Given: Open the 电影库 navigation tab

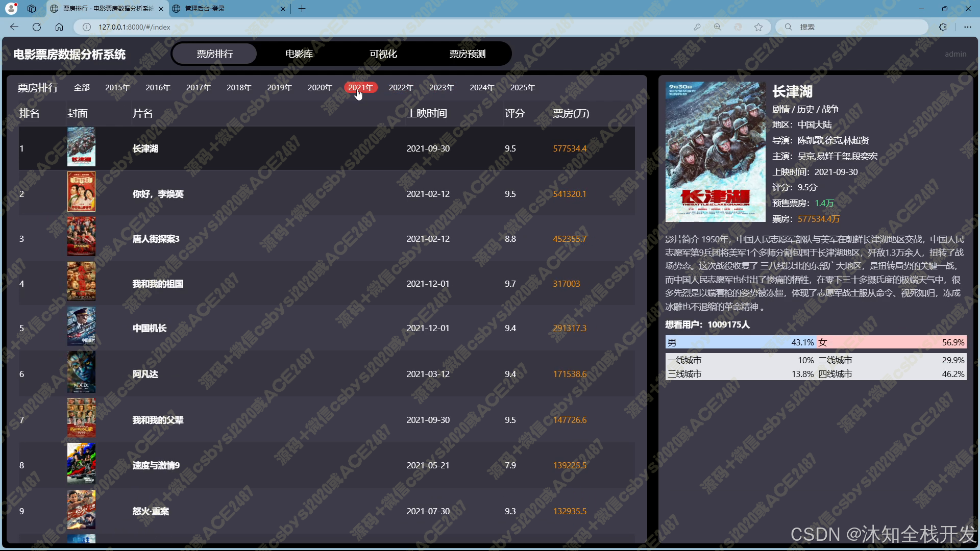Looking at the screenshot, I should pyautogui.click(x=299, y=54).
